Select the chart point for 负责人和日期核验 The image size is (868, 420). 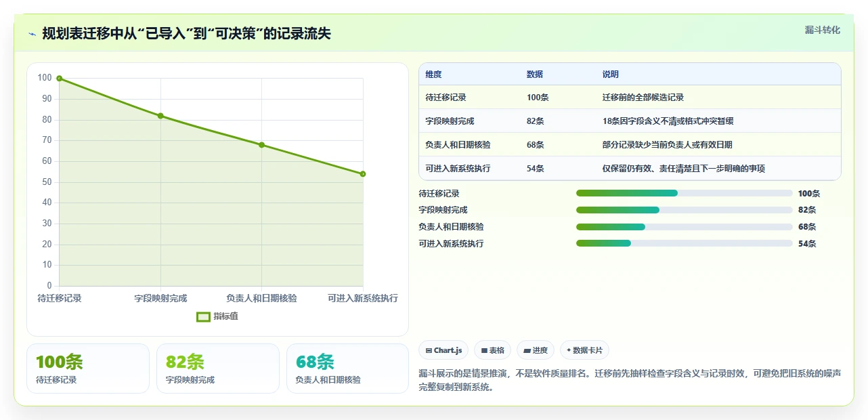tap(262, 145)
